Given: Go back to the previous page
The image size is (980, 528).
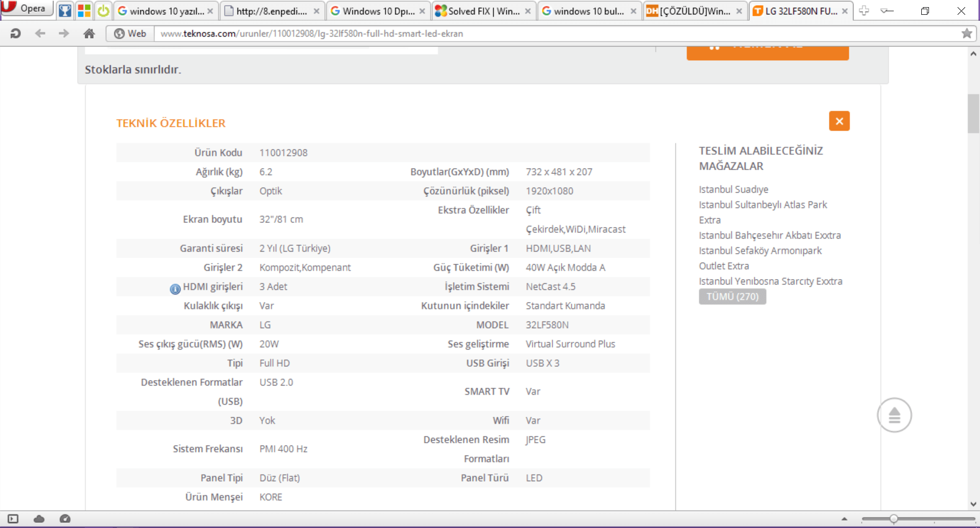Looking at the screenshot, I should [40, 34].
